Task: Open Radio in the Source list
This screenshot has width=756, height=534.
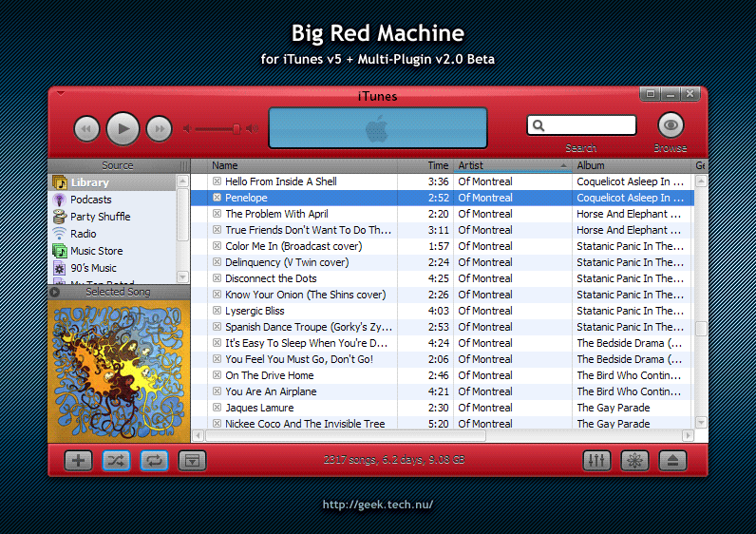Action: (x=113, y=234)
